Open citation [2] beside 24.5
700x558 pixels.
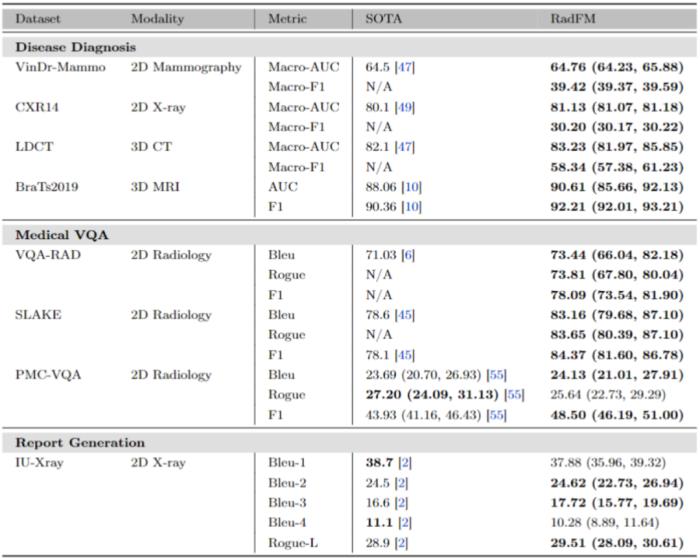pos(401,483)
